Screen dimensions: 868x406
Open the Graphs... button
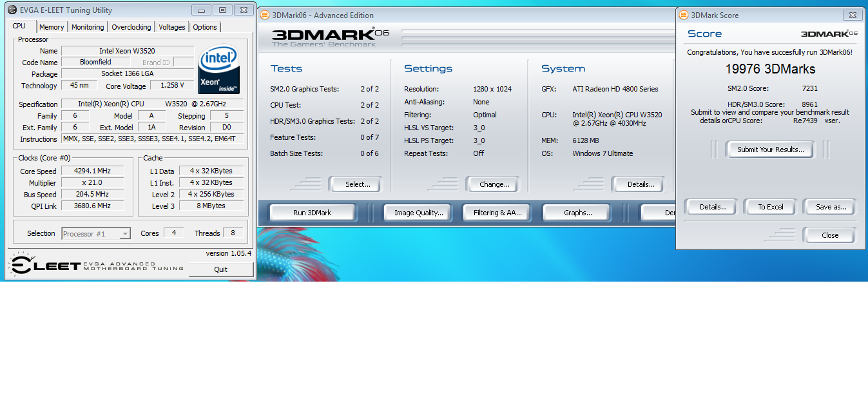[x=578, y=213]
